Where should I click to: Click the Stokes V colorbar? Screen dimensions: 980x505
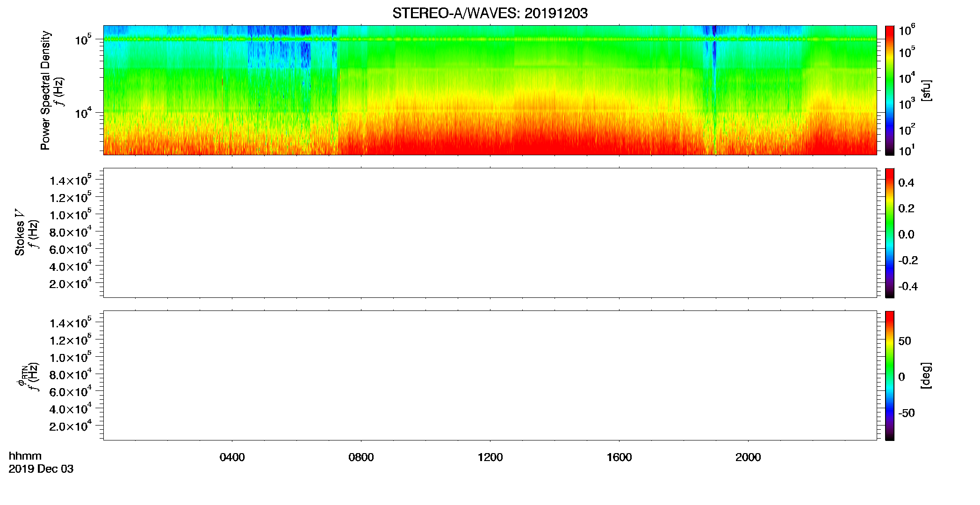click(x=890, y=233)
